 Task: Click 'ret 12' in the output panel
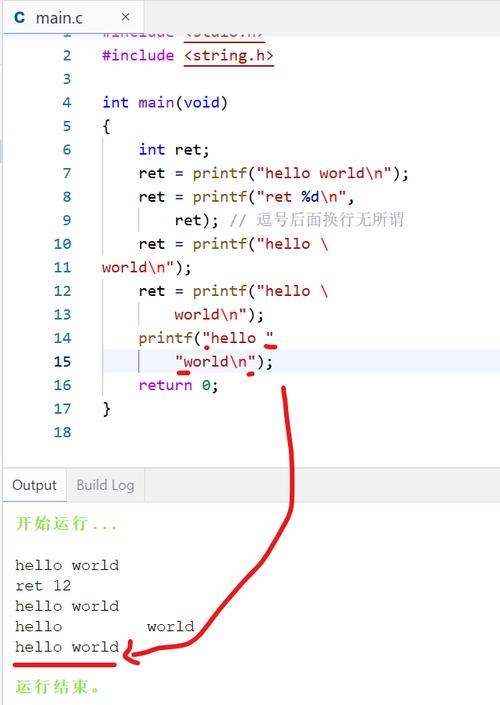pyautogui.click(x=43, y=585)
